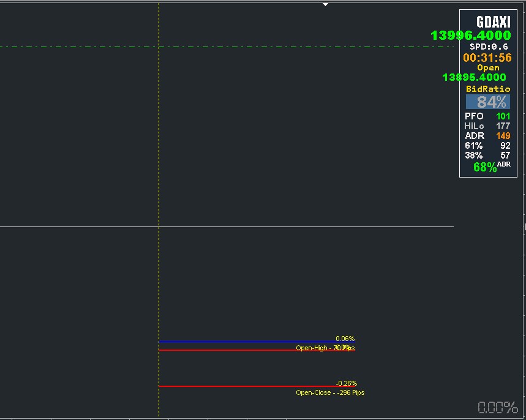Click the green PFO value 101
Screen dimensions: 526x420
click(503, 116)
